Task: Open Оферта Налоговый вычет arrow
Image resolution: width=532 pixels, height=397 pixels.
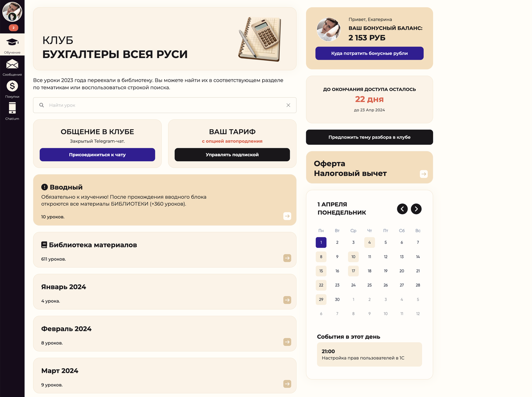Action: click(424, 174)
